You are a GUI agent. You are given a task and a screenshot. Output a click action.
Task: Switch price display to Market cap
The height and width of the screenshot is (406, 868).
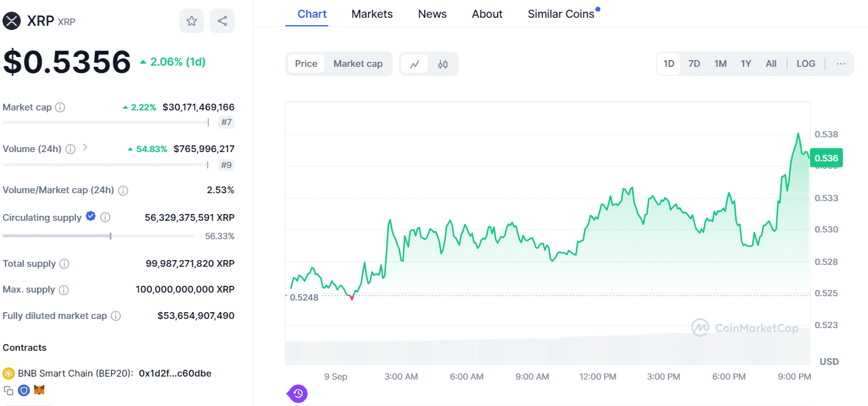[x=358, y=63]
